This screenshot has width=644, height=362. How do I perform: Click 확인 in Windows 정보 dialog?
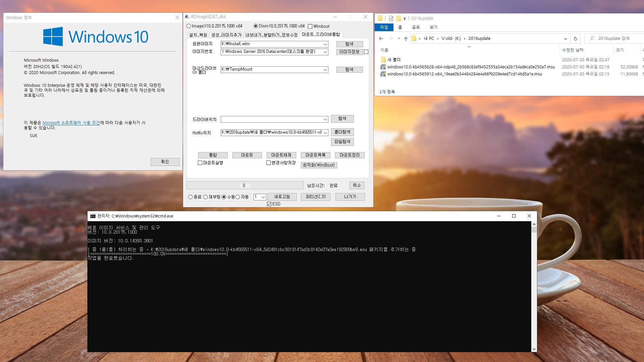[x=165, y=162]
